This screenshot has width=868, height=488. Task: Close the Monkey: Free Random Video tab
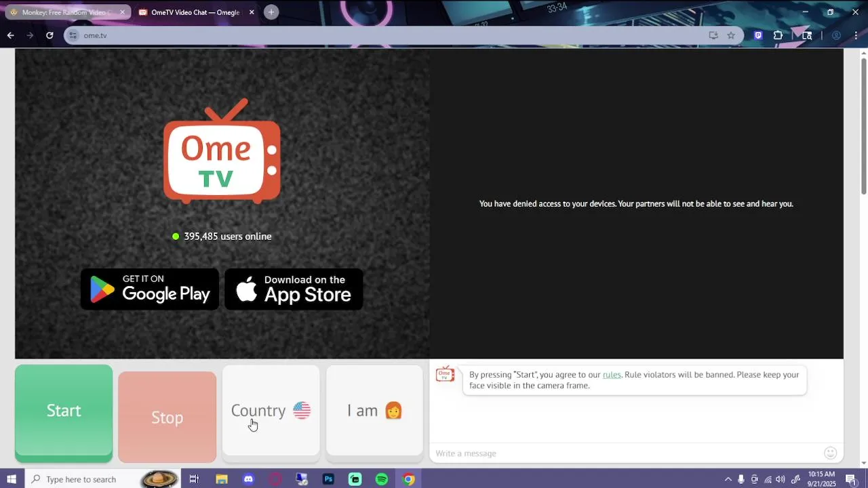(122, 12)
